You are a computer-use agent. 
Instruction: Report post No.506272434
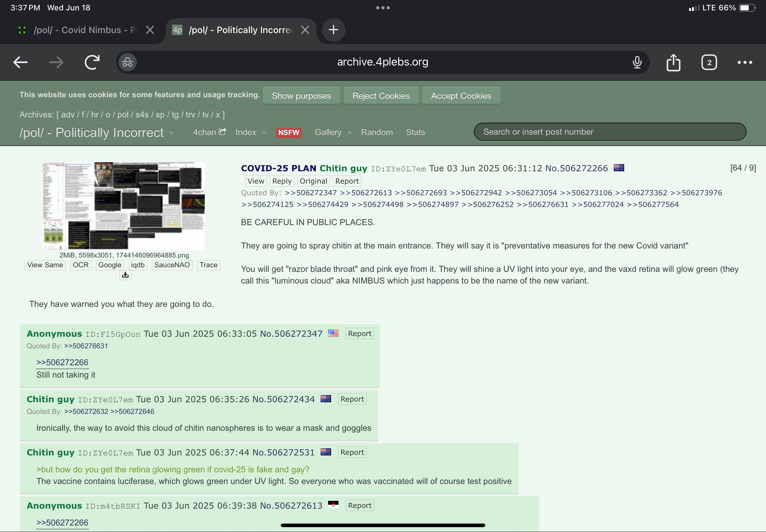click(352, 399)
